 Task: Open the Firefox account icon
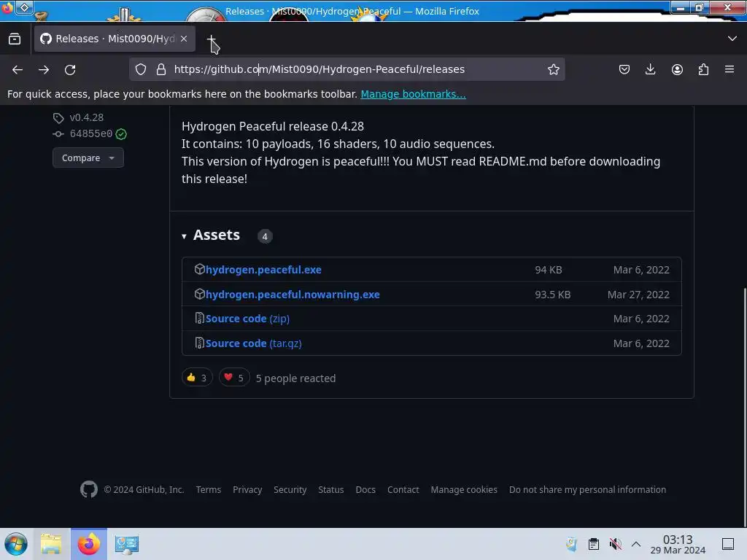pos(677,69)
